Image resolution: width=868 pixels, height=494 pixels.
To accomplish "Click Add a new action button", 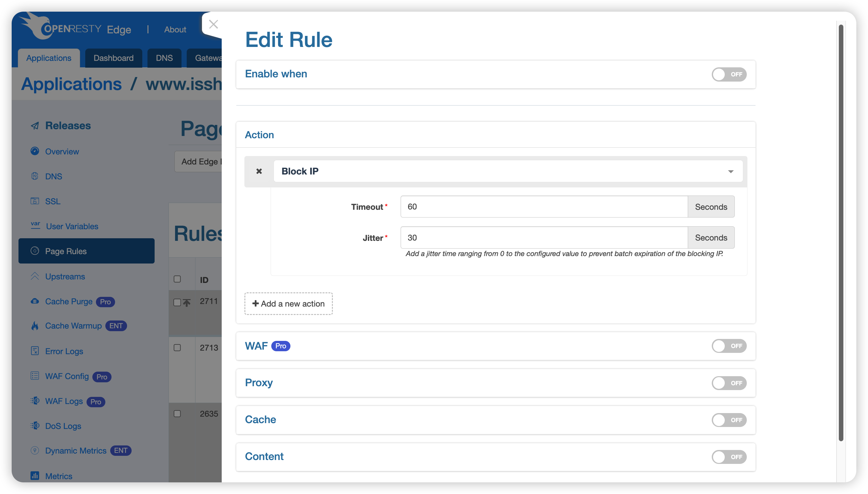I will pos(288,304).
